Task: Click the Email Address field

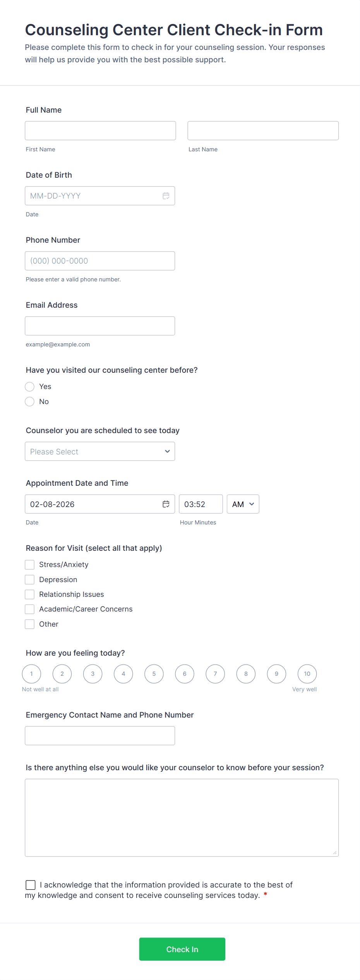Action: [x=100, y=326]
